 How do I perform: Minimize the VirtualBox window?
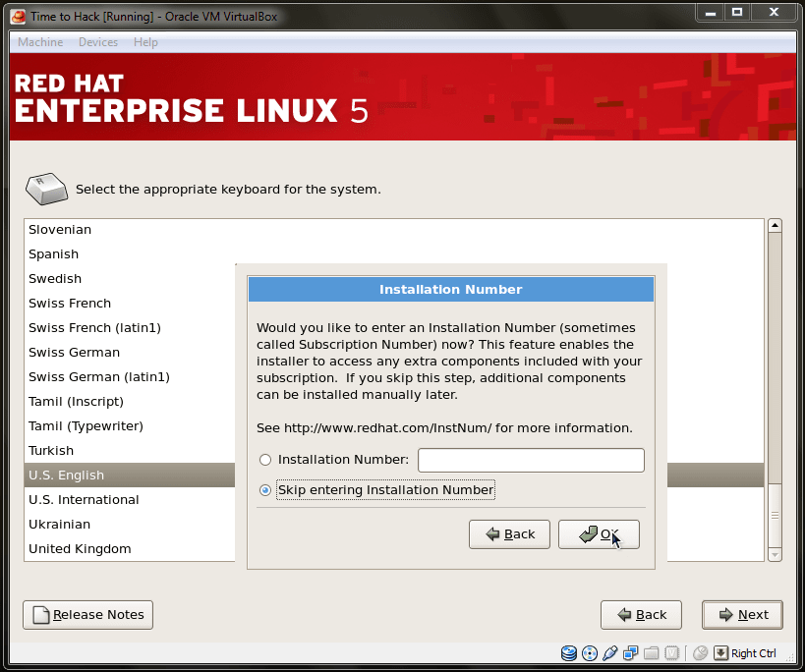click(711, 13)
